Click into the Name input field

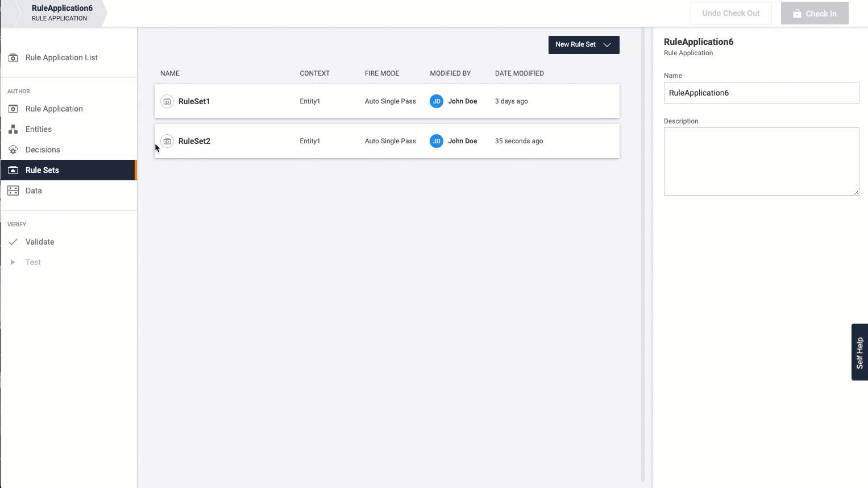tap(761, 93)
